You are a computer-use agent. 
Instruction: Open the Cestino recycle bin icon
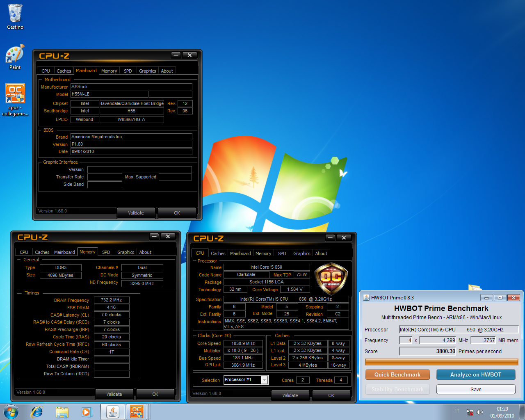[15, 16]
